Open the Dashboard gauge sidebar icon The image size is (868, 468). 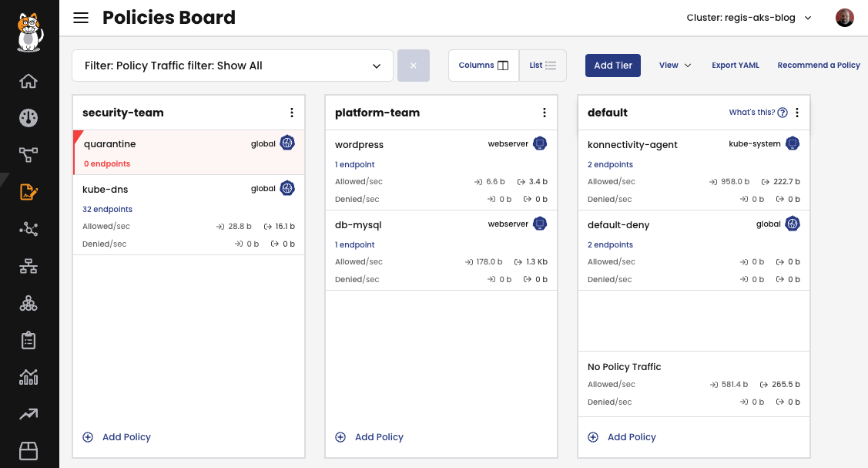[28, 118]
